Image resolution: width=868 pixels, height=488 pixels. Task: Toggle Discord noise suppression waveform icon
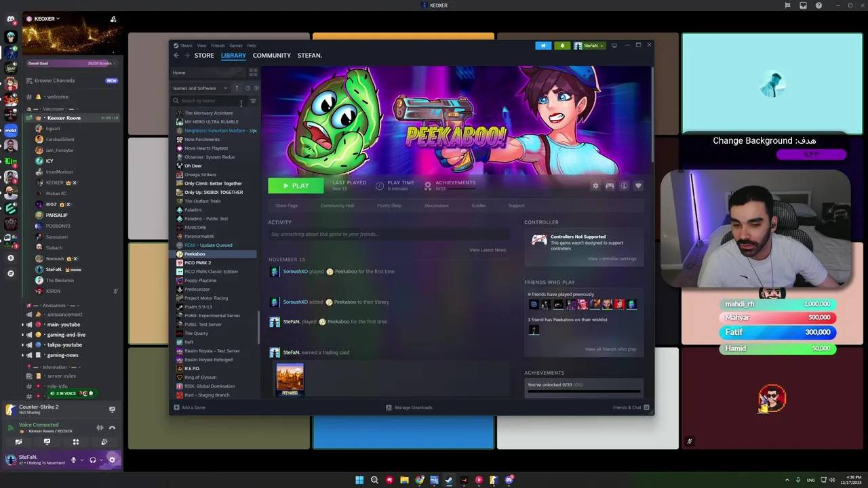[x=100, y=428]
